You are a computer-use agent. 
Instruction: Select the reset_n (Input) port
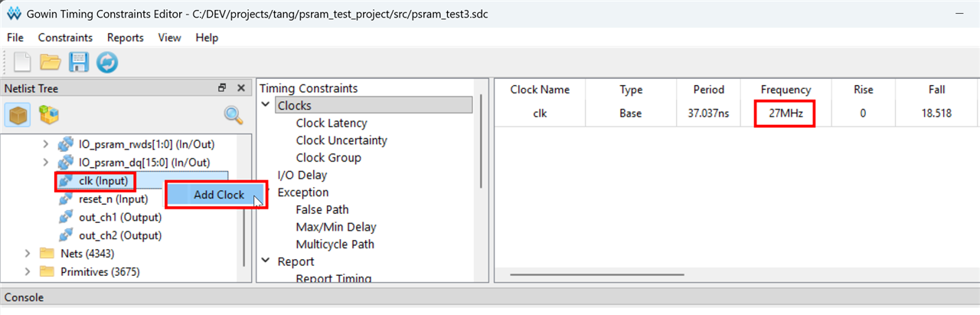113,199
